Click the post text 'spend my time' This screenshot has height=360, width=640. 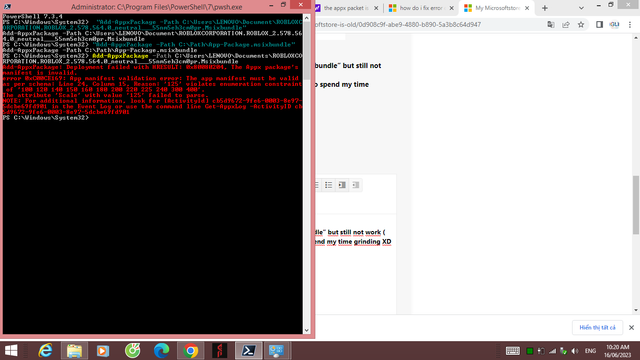344,84
